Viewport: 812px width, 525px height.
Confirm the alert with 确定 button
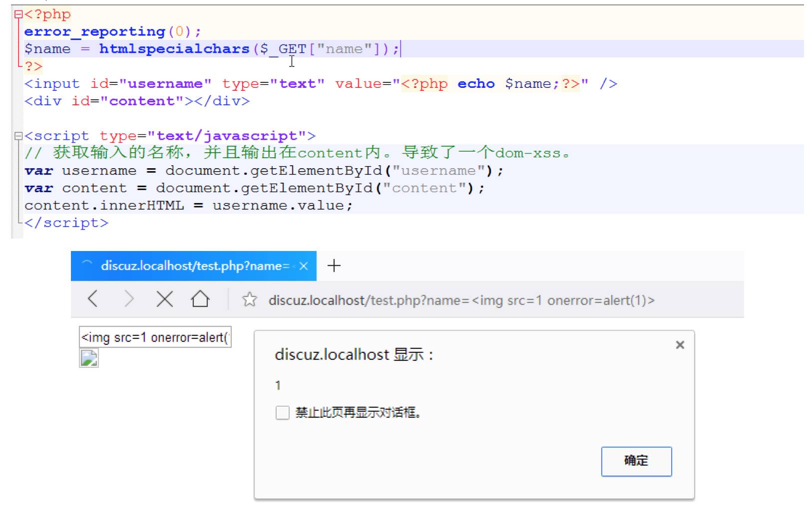(x=636, y=461)
